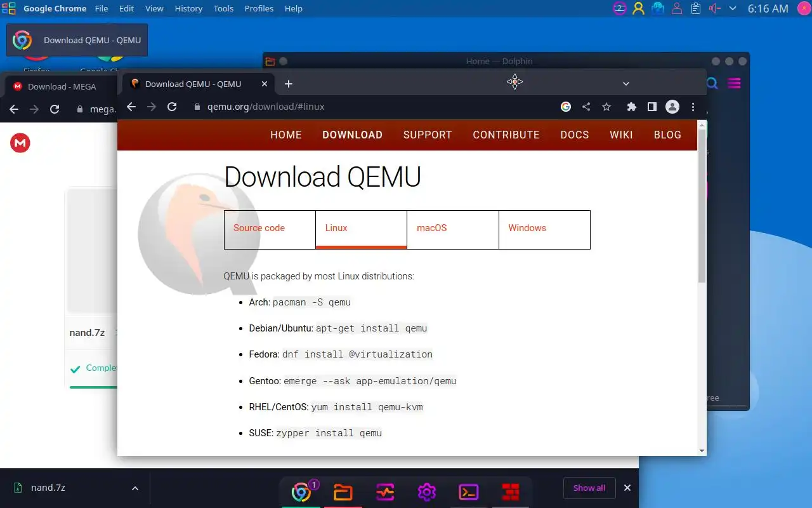Open the Dolphin hamburger menu
Screen dimensions: 812x508
click(734, 83)
